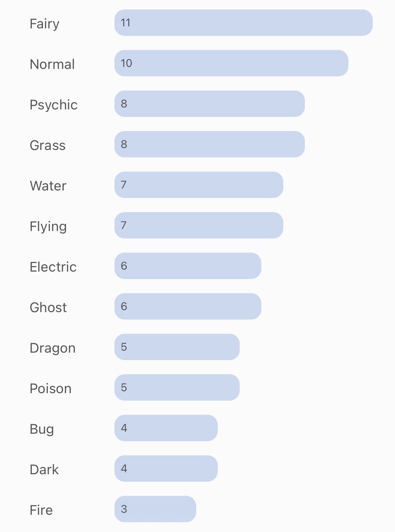The width and height of the screenshot is (395, 532).
Task: Click the Psychic bar showing 8
Action: click(209, 104)
